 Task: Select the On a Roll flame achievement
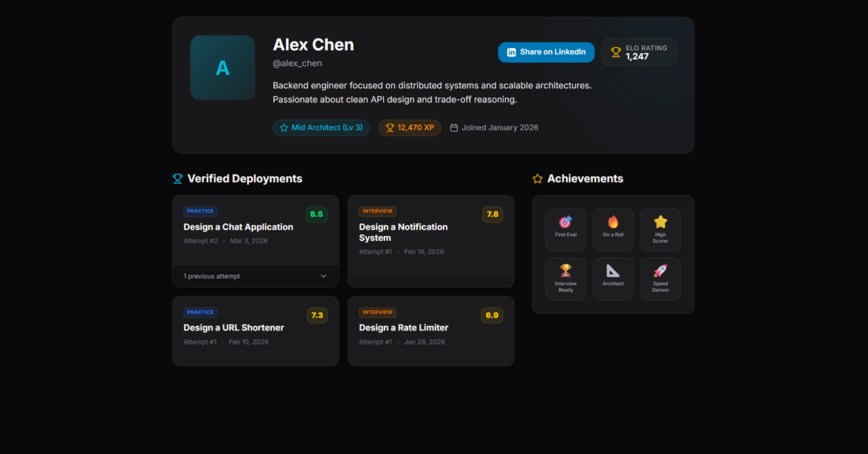click(613, 229)
